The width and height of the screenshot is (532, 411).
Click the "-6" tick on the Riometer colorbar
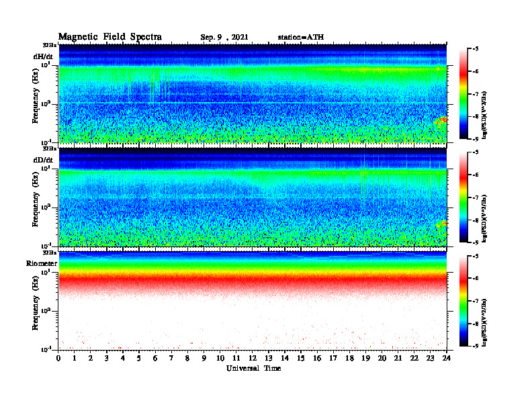click(x=476, y=278)
